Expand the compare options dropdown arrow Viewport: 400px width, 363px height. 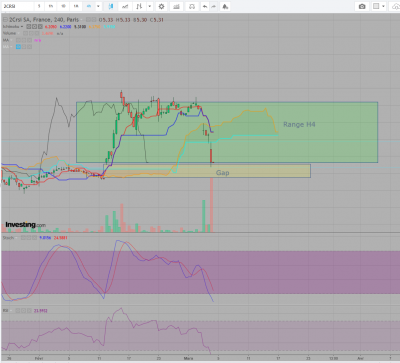pyautogui.click(x=150, y=6)
